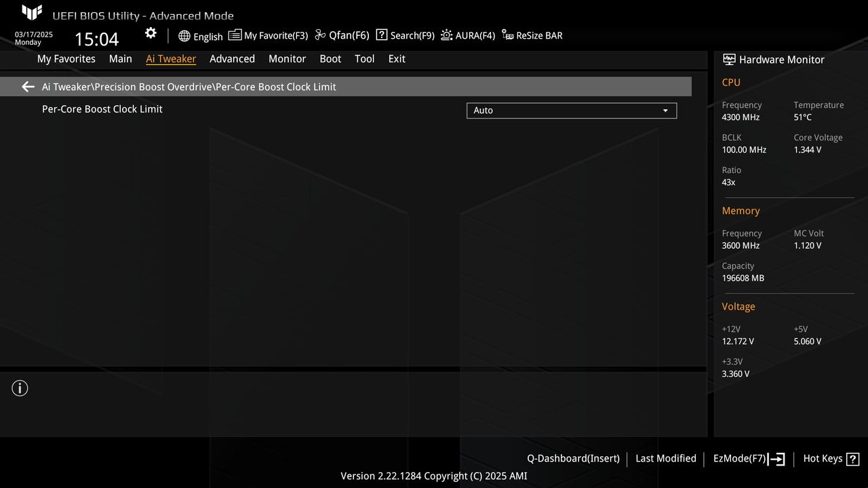The height and width of the screenshot is (488, 868).
Task: Switch to My Favorites tab
Action: [x=66, y=59]
